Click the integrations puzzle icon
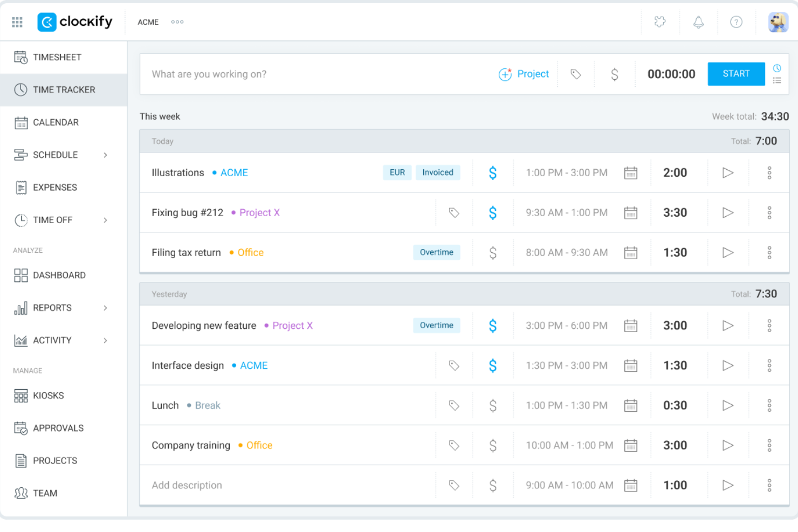Viewport: 798px width, 532px height. click(659, 22)
